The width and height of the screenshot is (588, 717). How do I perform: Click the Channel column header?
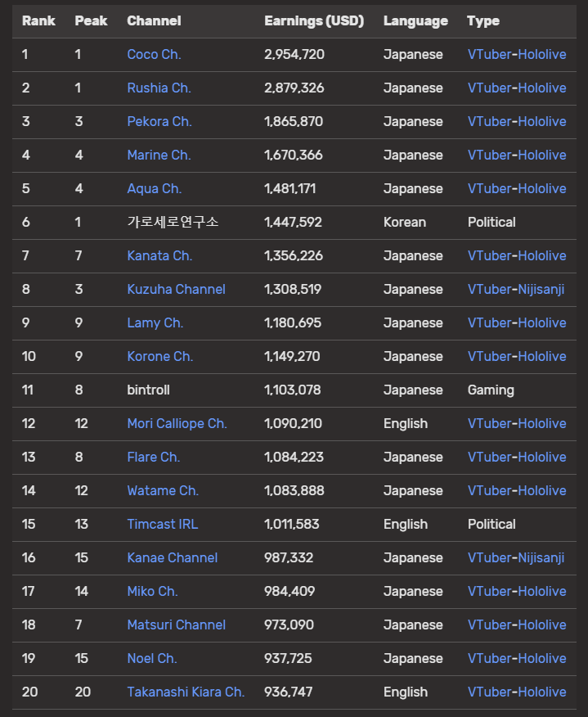point(154,20)
